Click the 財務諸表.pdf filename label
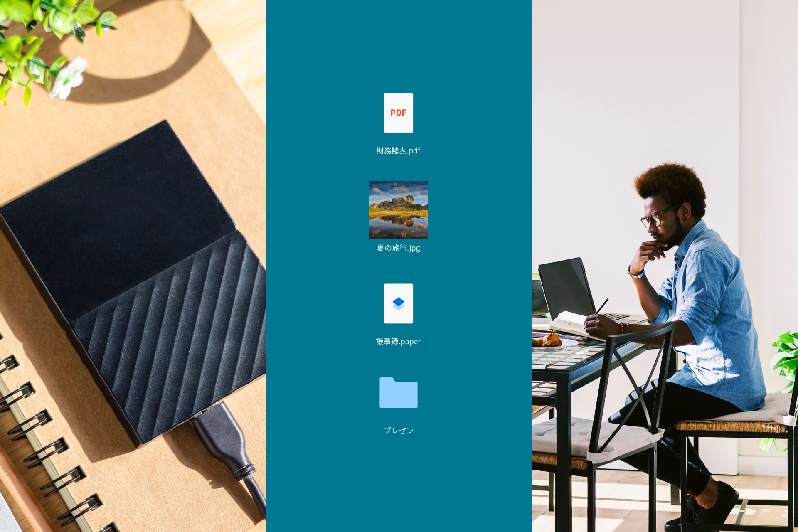The width and height of the screenshot is (798, 532). click(399, 150)
